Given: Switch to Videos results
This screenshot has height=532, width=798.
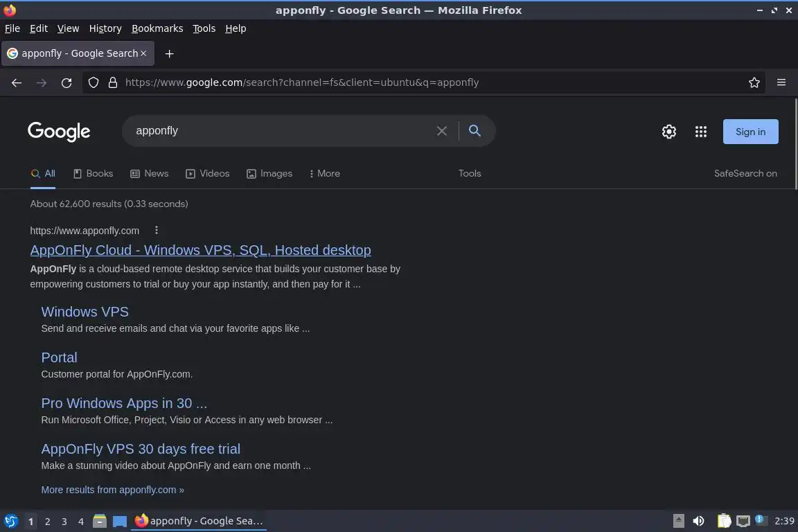Looking at the screenshot, I should (208, 174).
